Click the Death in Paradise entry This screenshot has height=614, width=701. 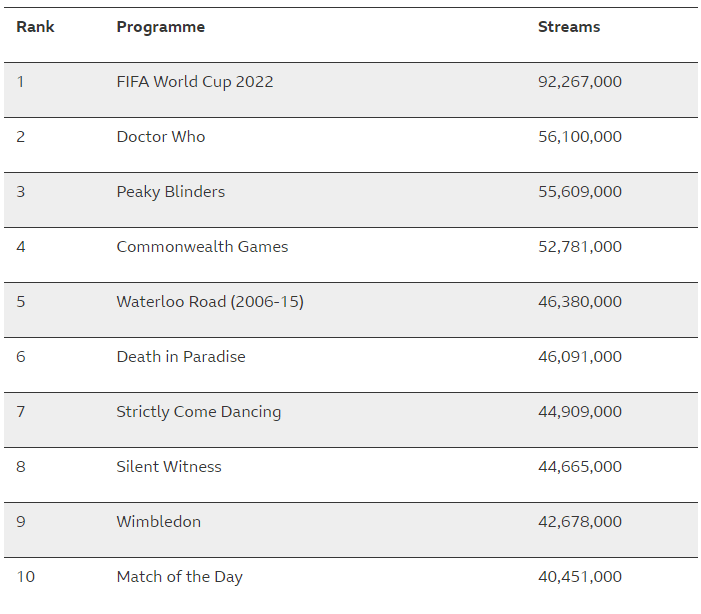[180, 357]
